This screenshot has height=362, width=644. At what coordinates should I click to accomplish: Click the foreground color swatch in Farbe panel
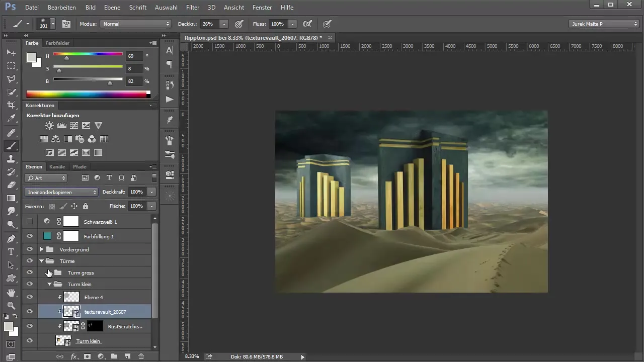coord(32,57)
